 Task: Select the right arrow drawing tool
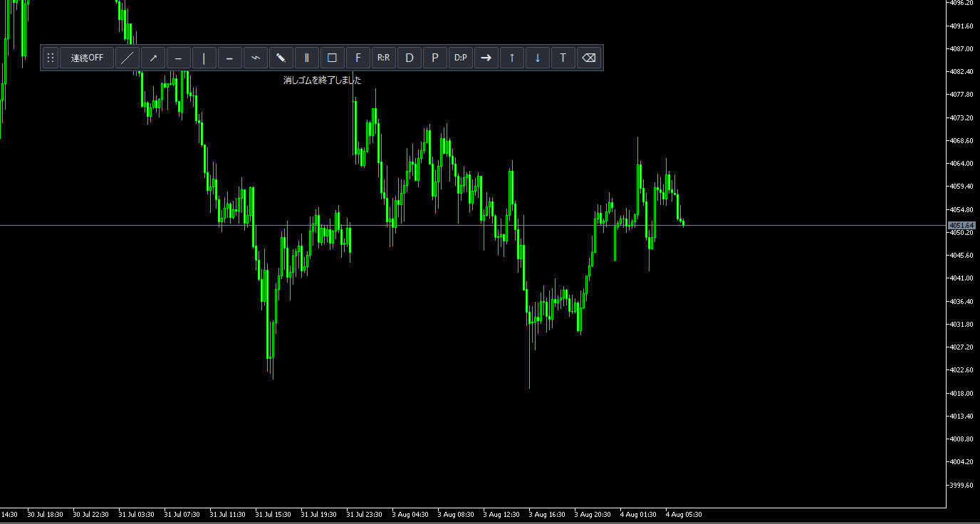coord(486,58)
